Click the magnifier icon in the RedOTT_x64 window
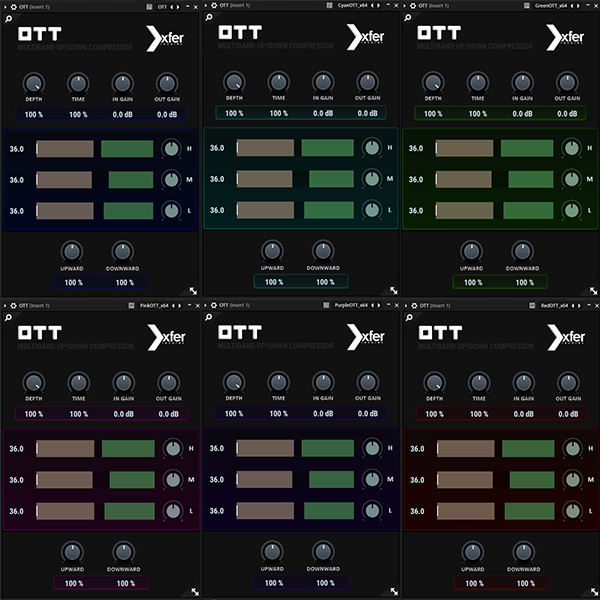The width and height of the screenshot is (600, 600). [409, 317]
